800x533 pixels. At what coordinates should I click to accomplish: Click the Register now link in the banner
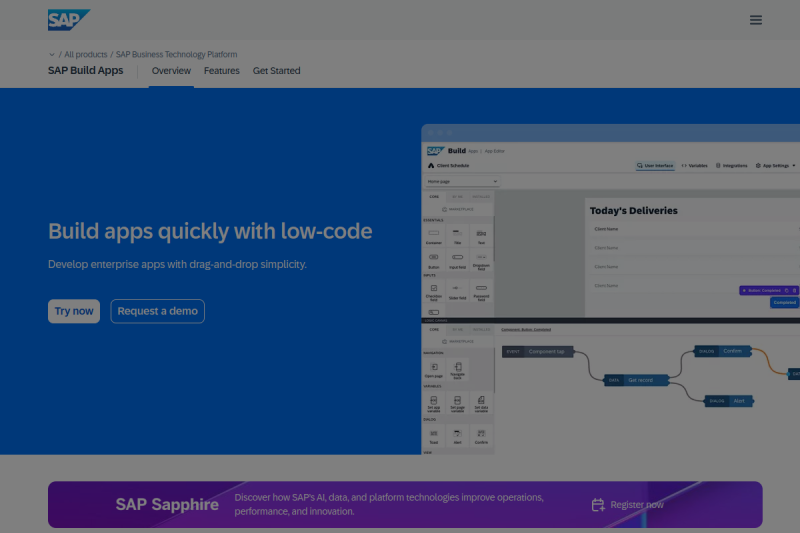coord(637,505)
